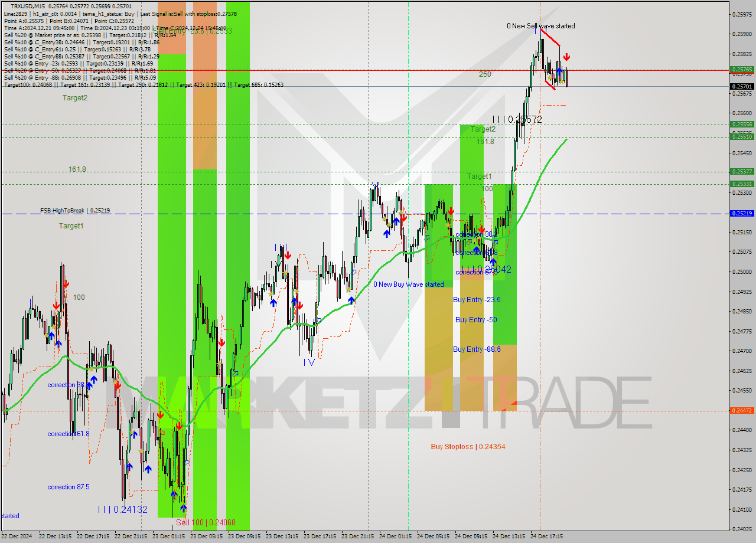
Task: Select the '22 Dec 2024' time axis label
Action: (17, 537)
